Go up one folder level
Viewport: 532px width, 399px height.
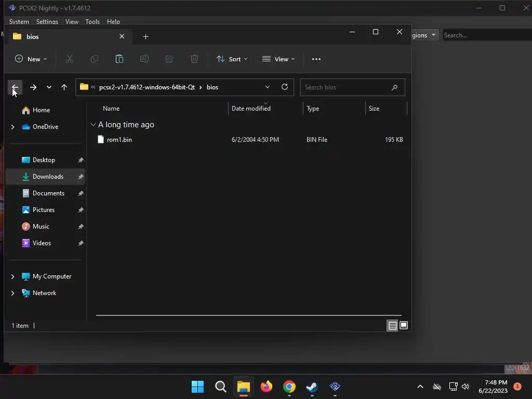coord(64,87)
